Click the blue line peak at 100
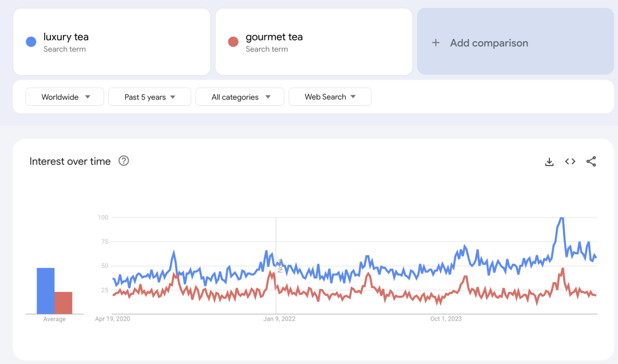618x364 pixels. point(562,218)
